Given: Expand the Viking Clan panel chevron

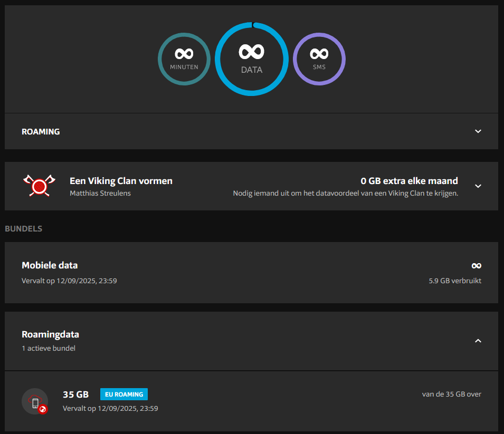Looking at the screenshot, I should (x=478, y=186).
